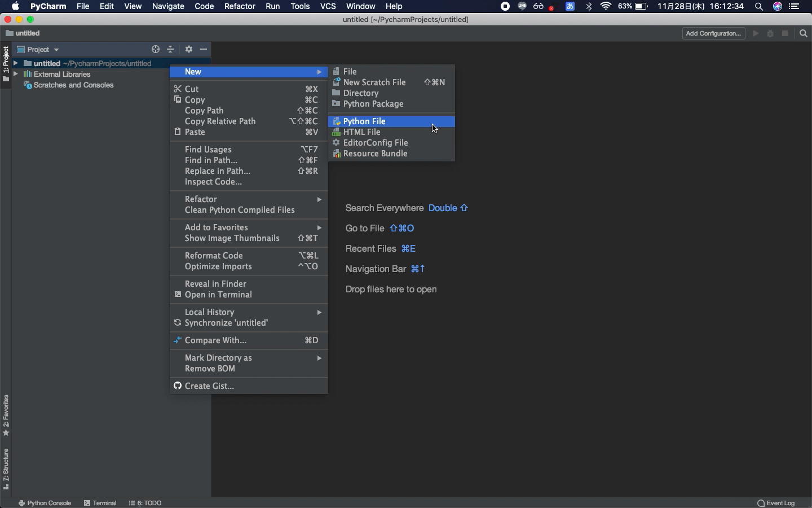Screen dimensions: 812x508
Task: Select Reveal in Finder
Action: click(249, 284)
